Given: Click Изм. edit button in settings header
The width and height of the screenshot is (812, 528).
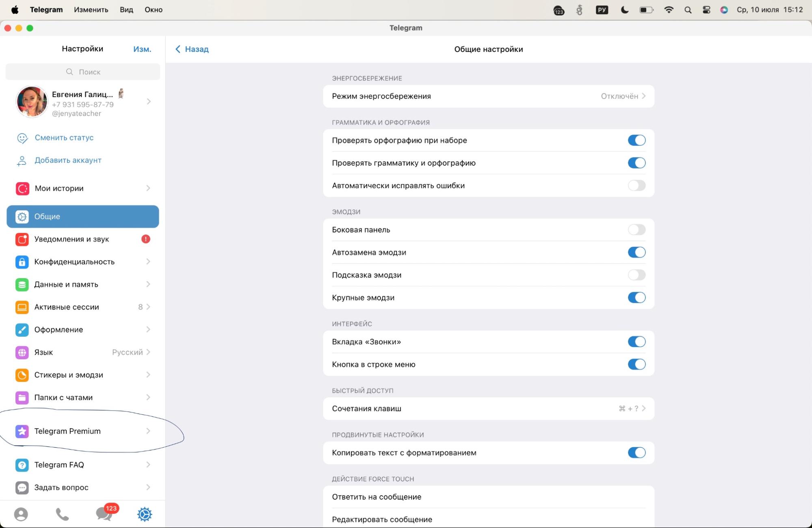Looking at the screenshot, I should tap(142, 49).
